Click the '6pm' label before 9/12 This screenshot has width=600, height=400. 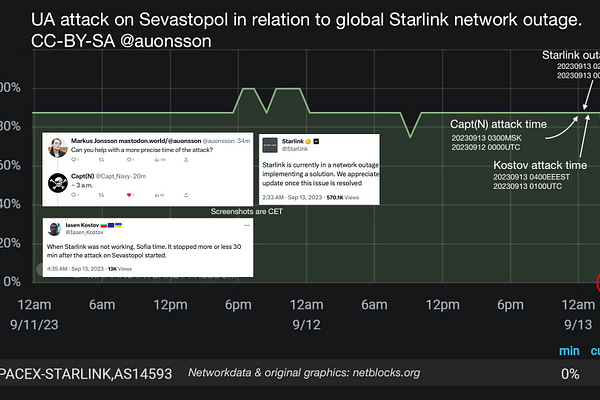tap(238, 305)
